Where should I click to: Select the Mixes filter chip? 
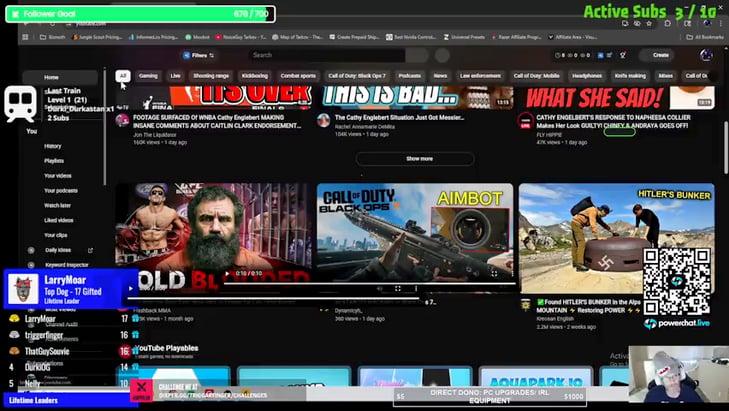coord(665,76)
